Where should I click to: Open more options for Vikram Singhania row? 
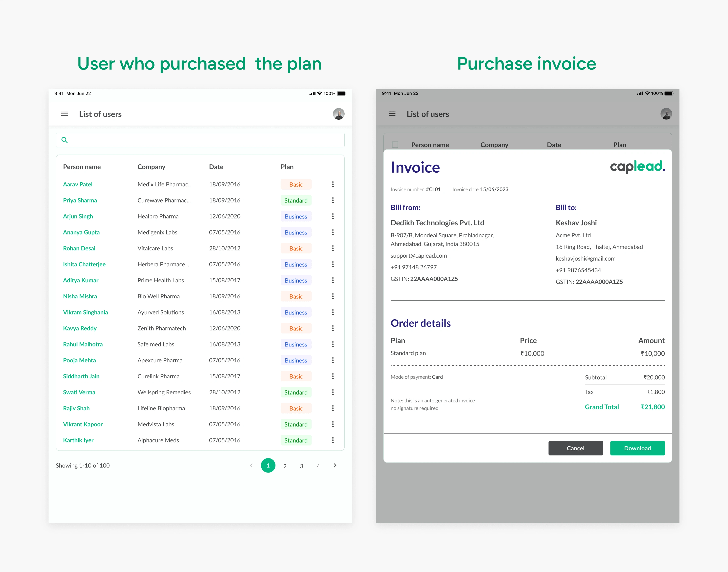pos(333,312)
